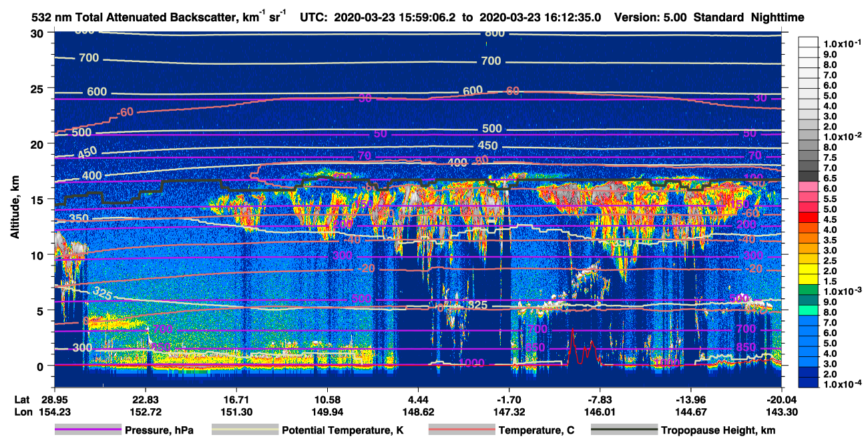This screenshot has height=445, width=868.
Task: Click the color bar label 1.0x10⁻⁴
Action: tap(843, 384)
